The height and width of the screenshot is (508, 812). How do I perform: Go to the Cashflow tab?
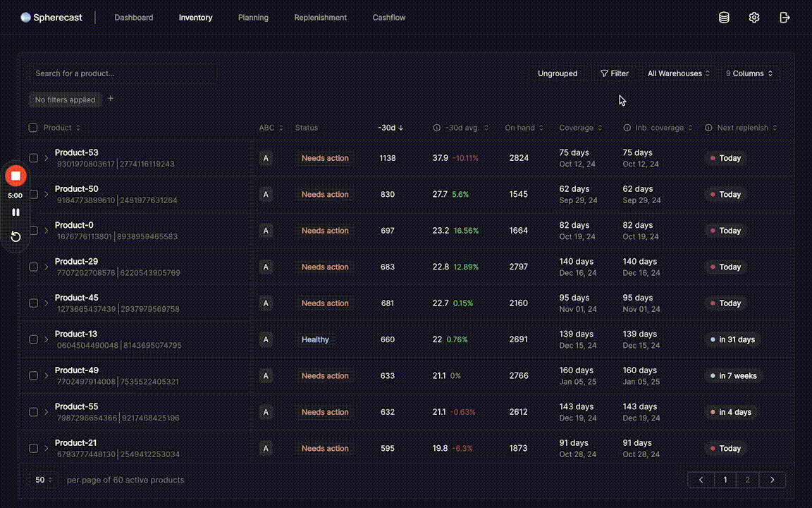pos(389,18)
